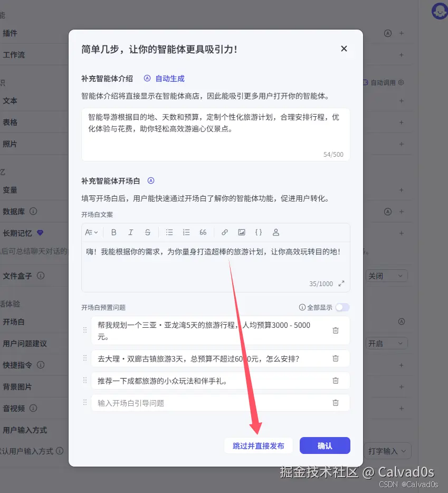Click the drag handle of the 三亚 question

(85, 330)
